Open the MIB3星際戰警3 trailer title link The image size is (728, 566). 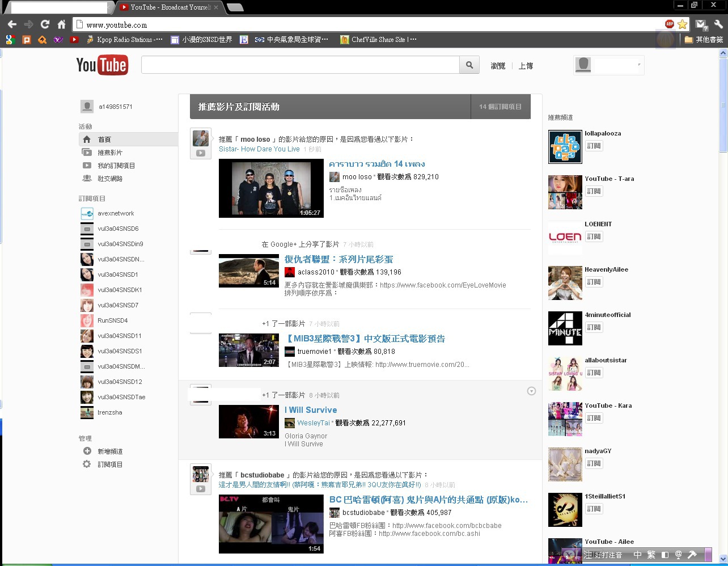(x=365, y=339)
